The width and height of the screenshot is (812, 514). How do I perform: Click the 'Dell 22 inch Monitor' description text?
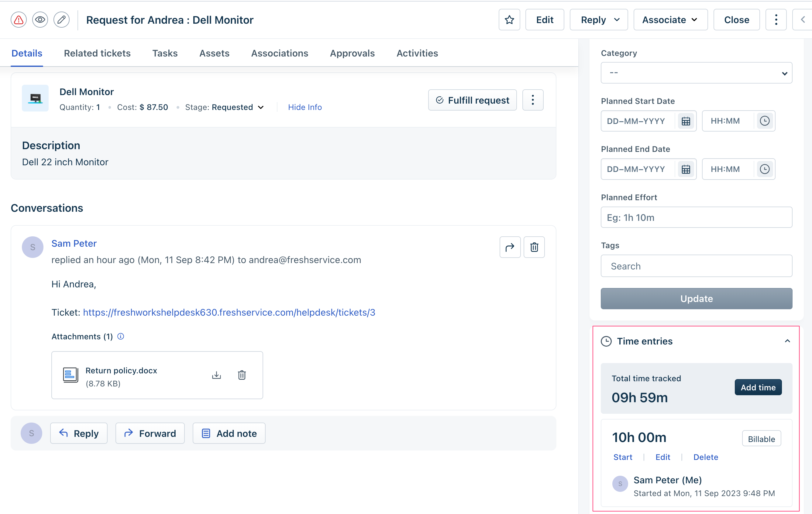tap(65, 163)
